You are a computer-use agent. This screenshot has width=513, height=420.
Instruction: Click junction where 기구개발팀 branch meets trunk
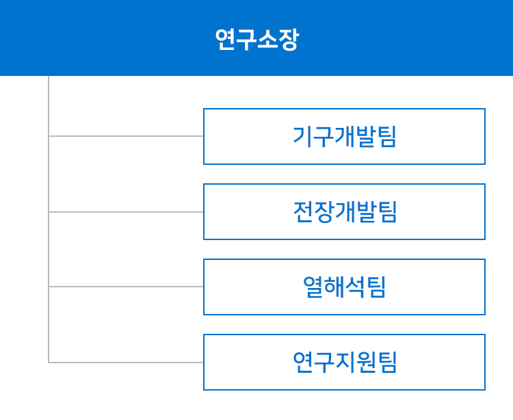point(49,135)
